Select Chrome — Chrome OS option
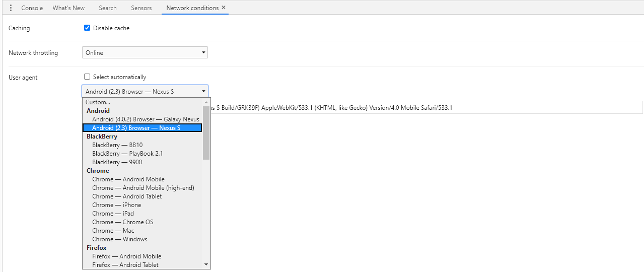 tap(142, 222)
